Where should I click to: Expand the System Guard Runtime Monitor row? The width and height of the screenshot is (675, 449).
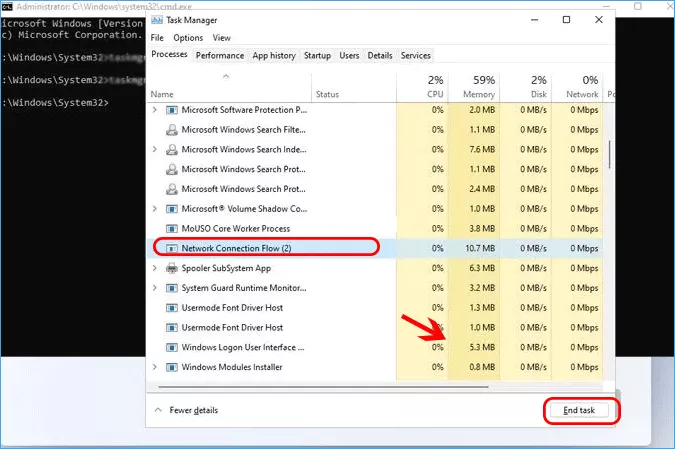click(155, 288)
